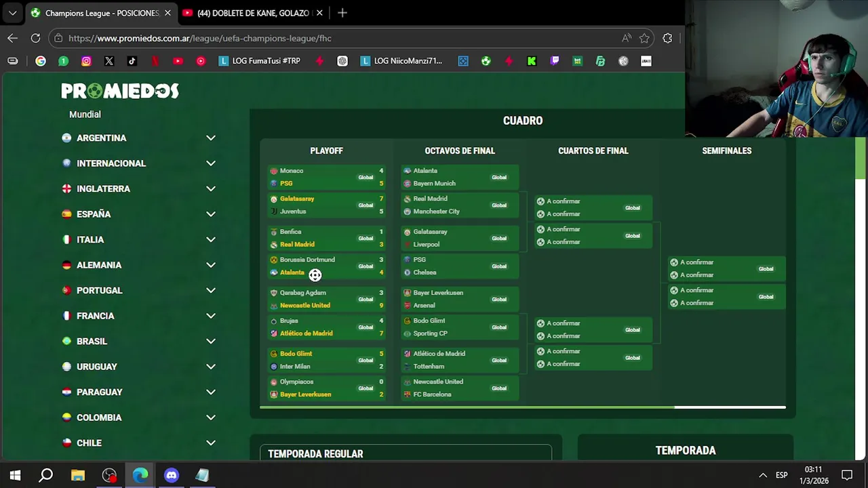Click Bodo Glimt vs Inter Milan match
This screenshot has width=868, height=488.
click(326, 360)
